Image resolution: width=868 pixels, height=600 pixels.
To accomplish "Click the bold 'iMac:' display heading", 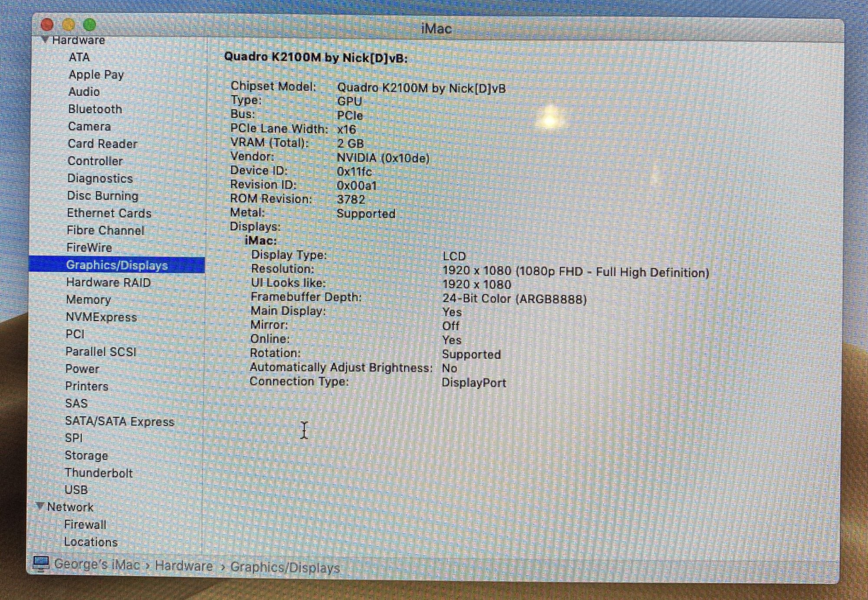I will pos(260,241).
